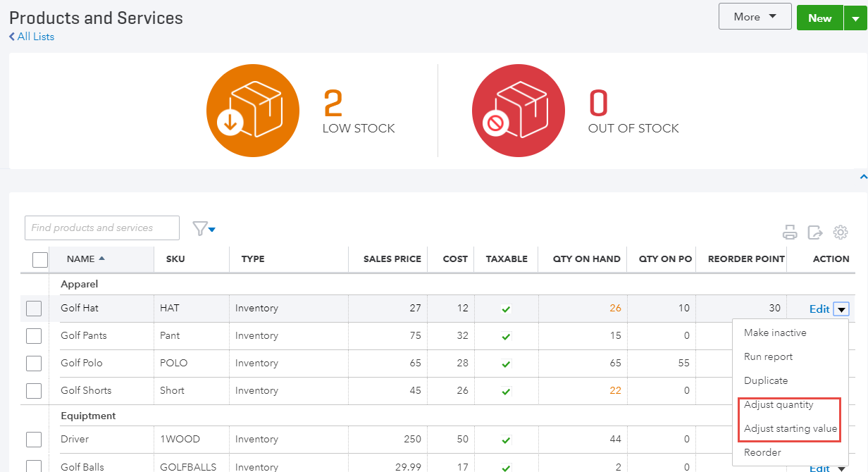868x472 pixels.
Task: Click the Golf Hat product name
Action: [80, 309]
